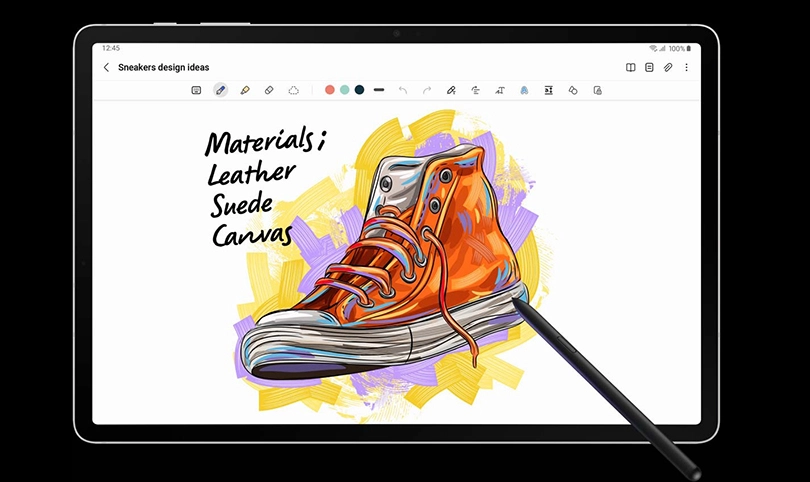Toggle reading mode with book icon
The image size is (810, 482).
pyautogui.click(x=631, y=67)
